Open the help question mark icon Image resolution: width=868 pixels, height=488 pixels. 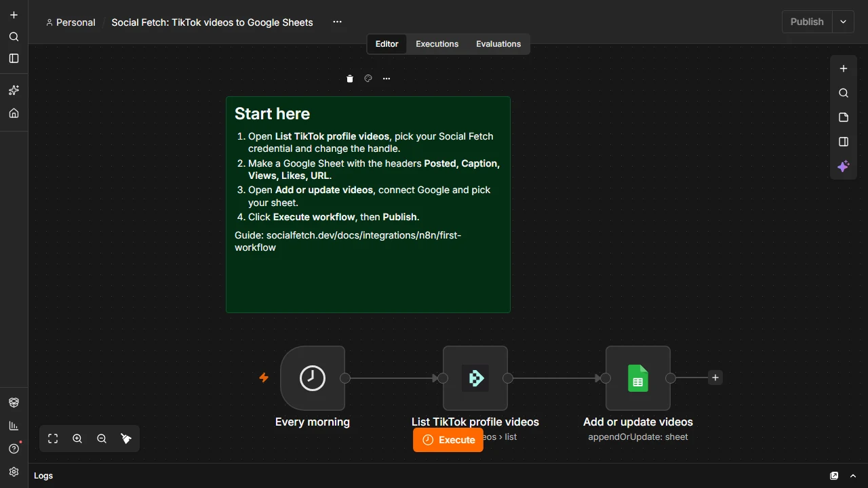click(x=14, y=449)
